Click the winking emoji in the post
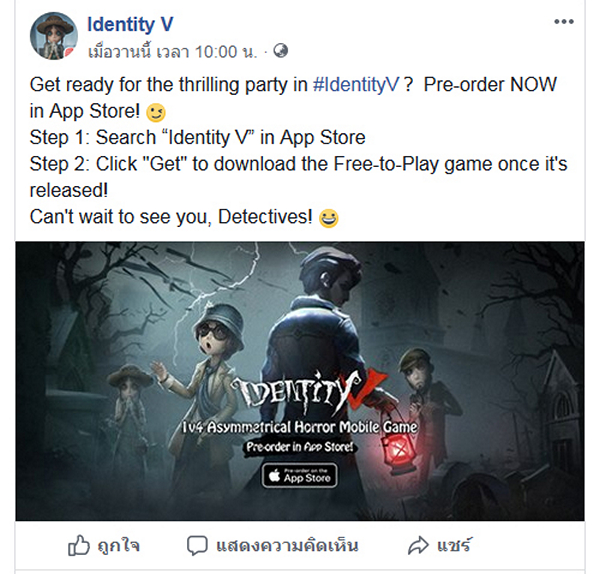Image resolution: width=600 pixels, height=574 pixels. pos(156,113)
